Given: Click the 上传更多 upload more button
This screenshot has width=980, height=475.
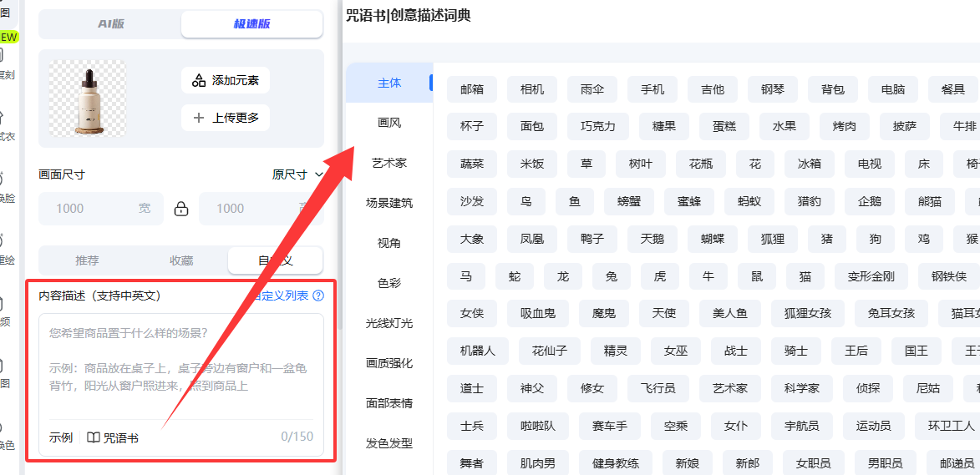Looking at the screenshot, I should pos(226,118).
